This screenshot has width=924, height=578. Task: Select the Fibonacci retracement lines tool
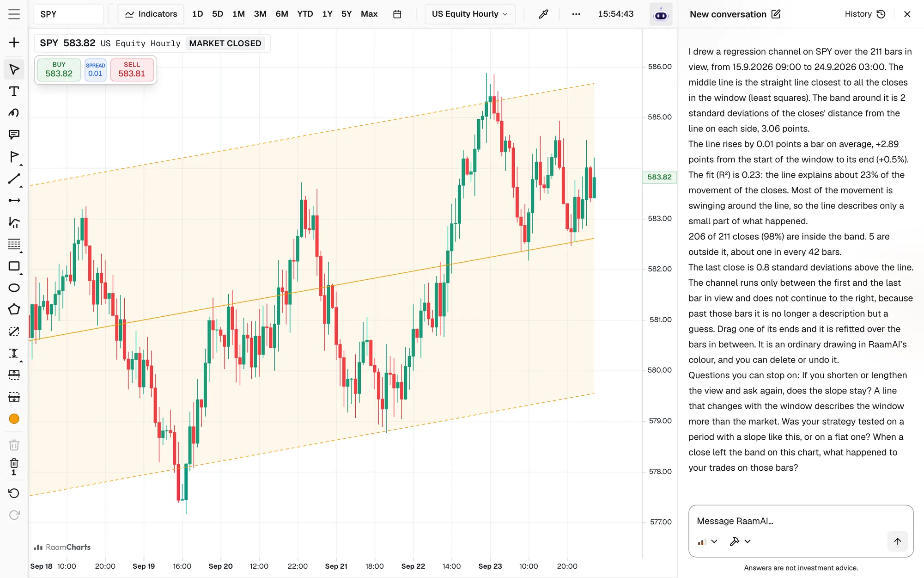[14, 244]
